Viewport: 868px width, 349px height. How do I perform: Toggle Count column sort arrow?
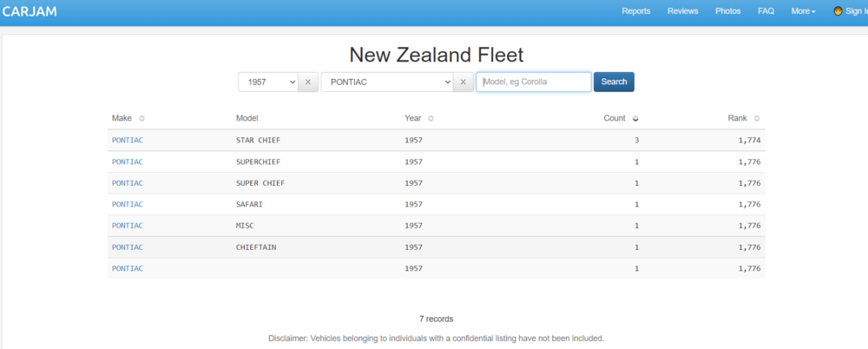(x=635, y=119)
